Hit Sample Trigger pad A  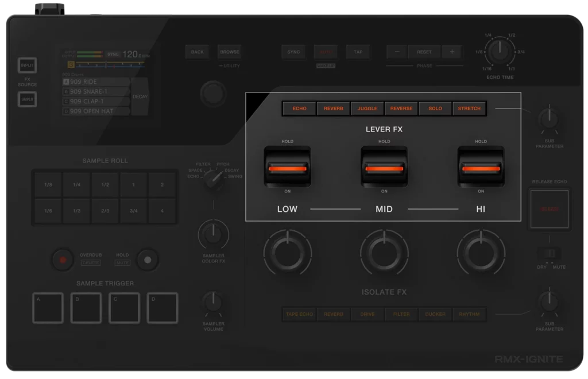[48, 308]
